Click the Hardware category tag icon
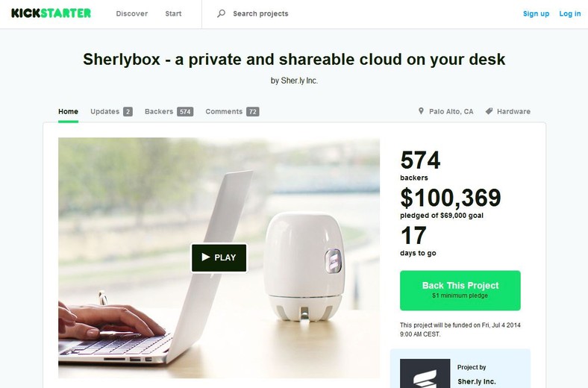This screenshot has height=388, width=588. pos(489,111)
